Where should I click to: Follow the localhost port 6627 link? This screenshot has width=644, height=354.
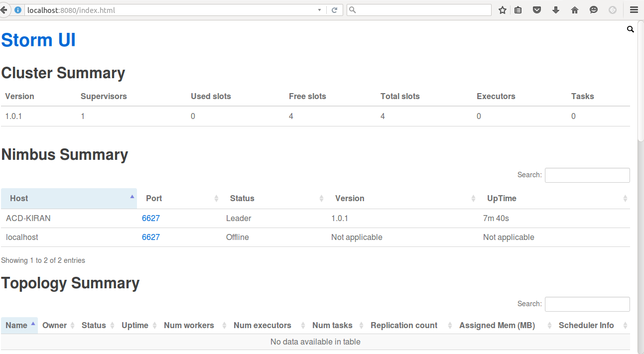pyautogui.click(x=151, y=237)
